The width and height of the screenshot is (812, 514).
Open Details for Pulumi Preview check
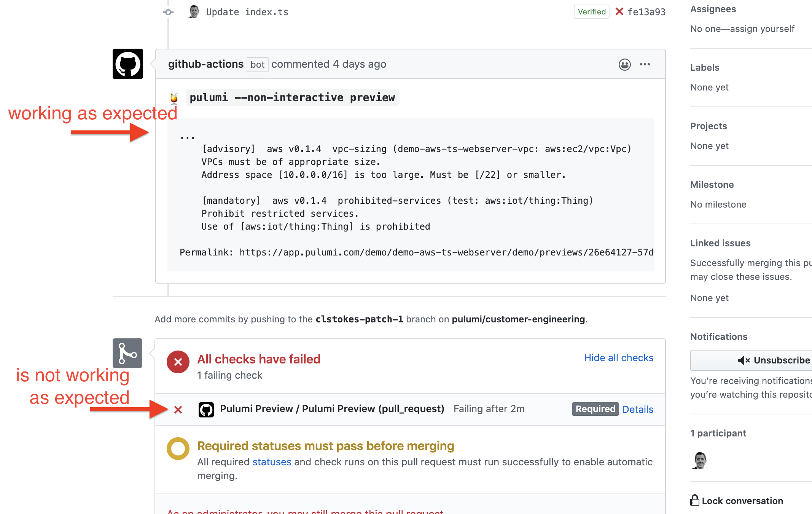[638, 409]
